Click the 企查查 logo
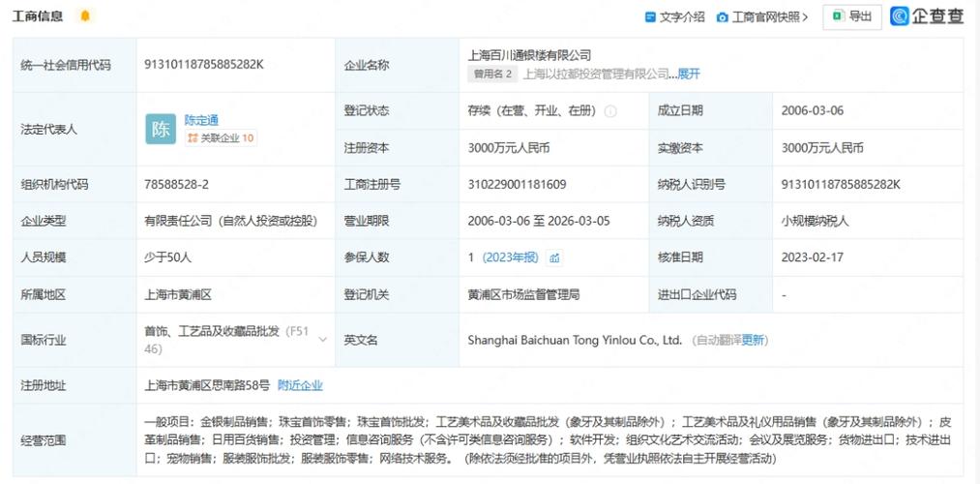The image size is (980, 484). point(927,16)
